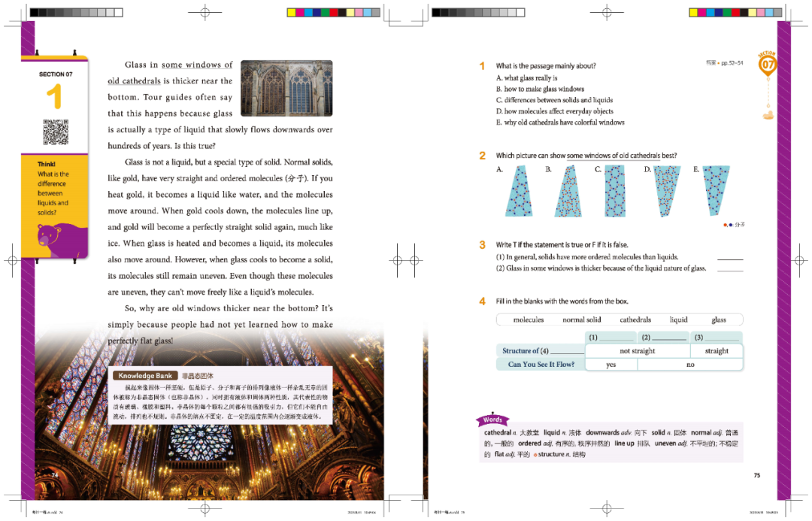This screenshot has width=812, height=521.
Task: Click the orange question number 2
Action: point(482,156)
